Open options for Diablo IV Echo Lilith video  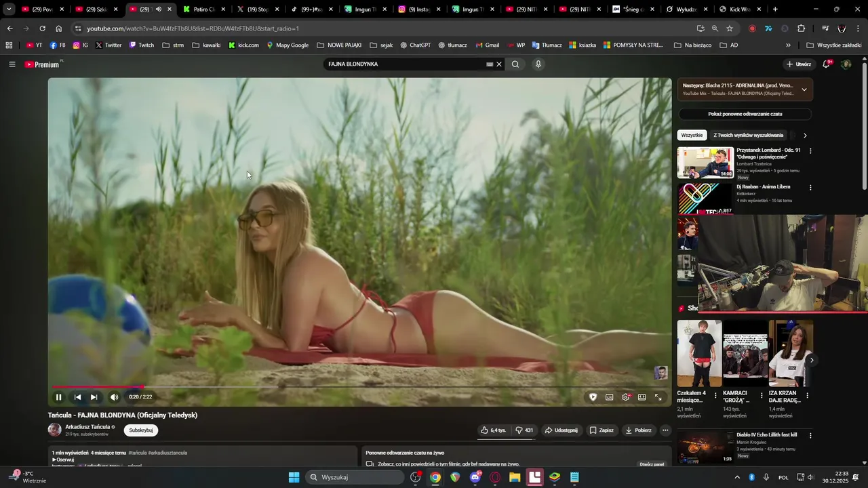(x=810, y=436)
